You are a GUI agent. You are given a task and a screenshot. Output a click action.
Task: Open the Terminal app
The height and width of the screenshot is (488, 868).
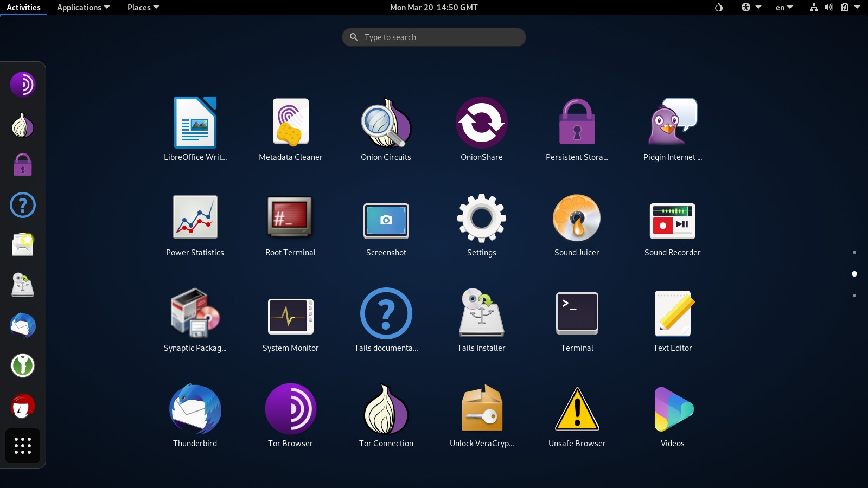pyautogui.click(x=577, y=320)
